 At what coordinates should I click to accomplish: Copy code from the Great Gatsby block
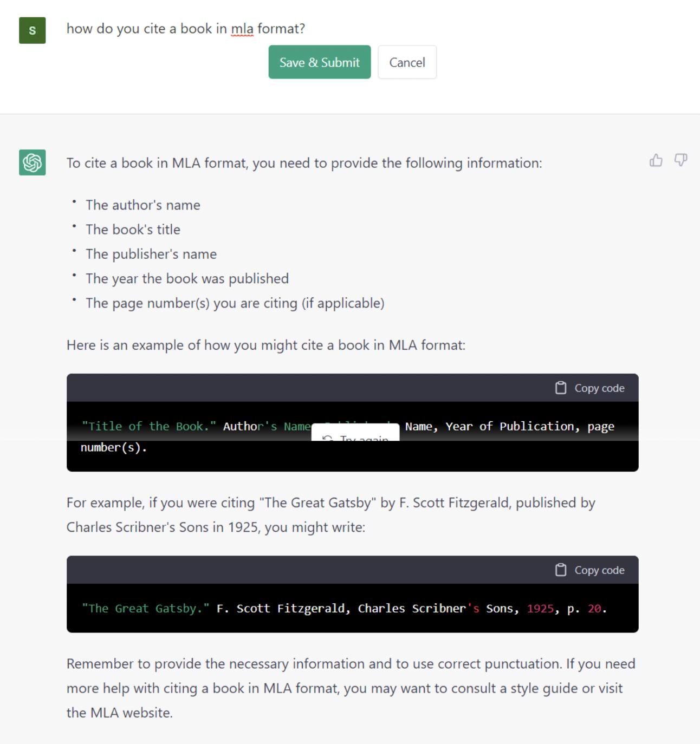click(x=590, y=570)
